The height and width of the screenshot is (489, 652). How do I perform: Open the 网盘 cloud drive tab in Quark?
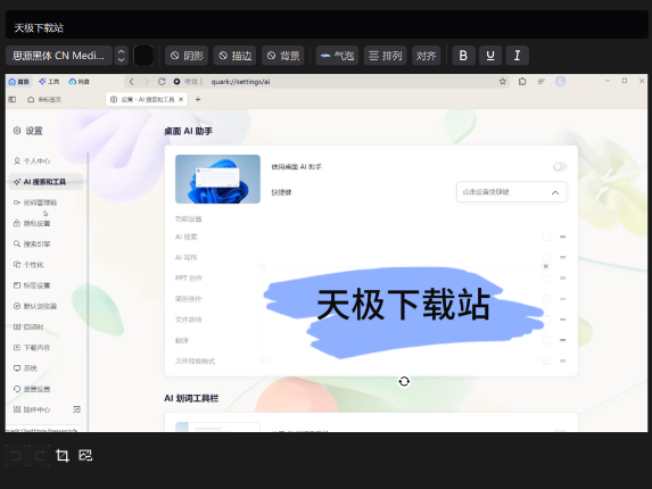(x=79, y=82)
